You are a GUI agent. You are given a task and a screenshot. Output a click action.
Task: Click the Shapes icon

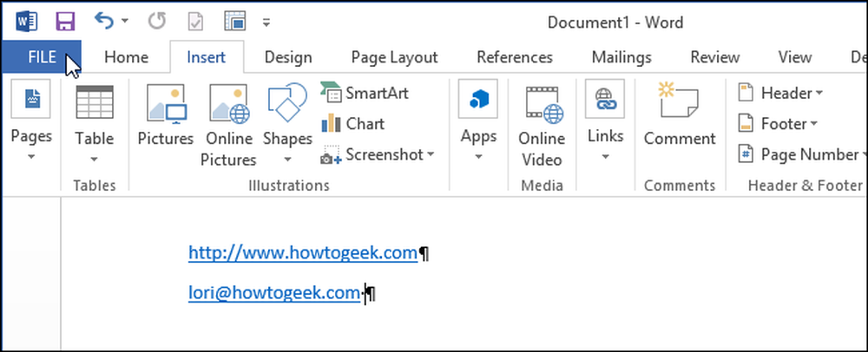[287, 101]
